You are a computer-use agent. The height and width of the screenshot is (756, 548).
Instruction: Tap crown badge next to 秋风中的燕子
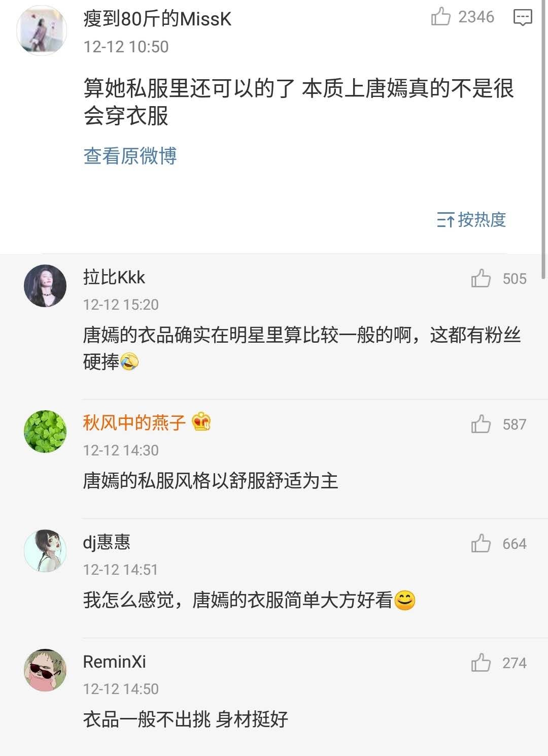(201, 421)
